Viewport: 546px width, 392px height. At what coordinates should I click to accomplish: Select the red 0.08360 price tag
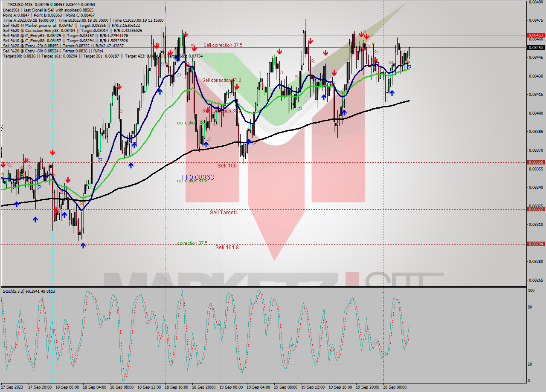pyautogui.click(x=536, y=162)
